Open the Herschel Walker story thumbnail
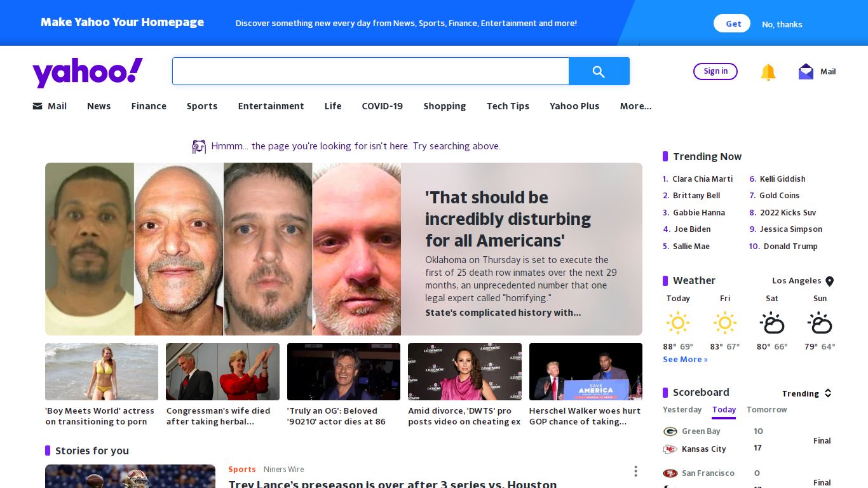This screenshot has height=488, width=868. click(x=586, y=372)
